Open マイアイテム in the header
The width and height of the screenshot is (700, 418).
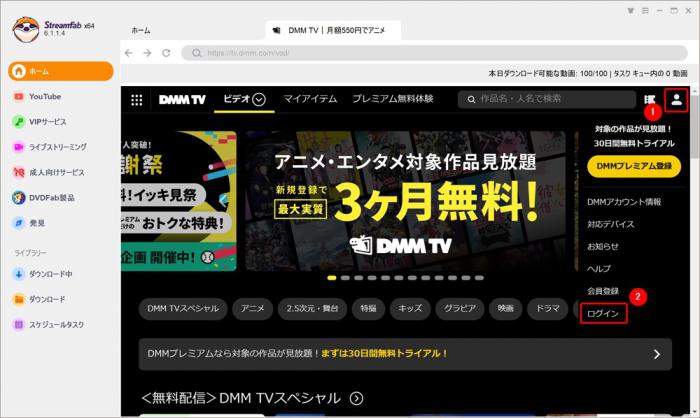tap(310, 99)
